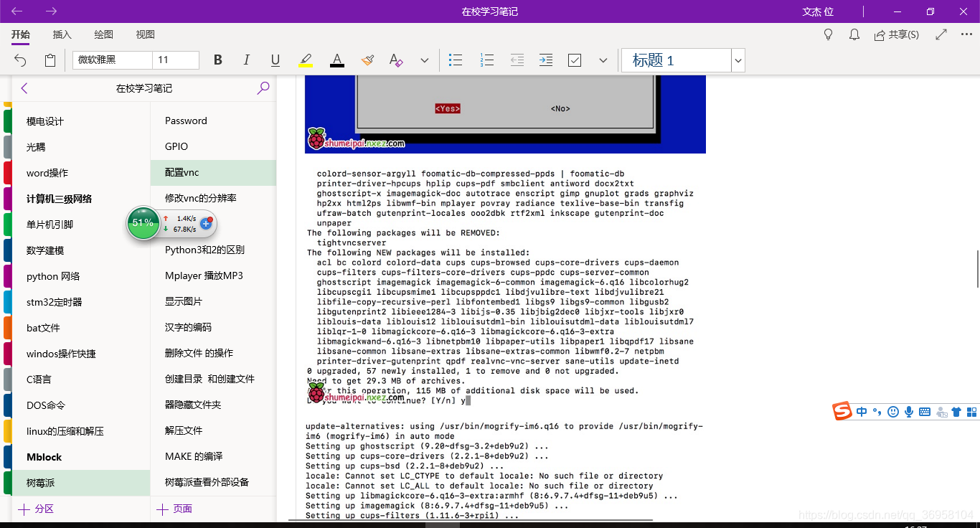Open the Sogou skin shirt icon

tap(956, 412)
